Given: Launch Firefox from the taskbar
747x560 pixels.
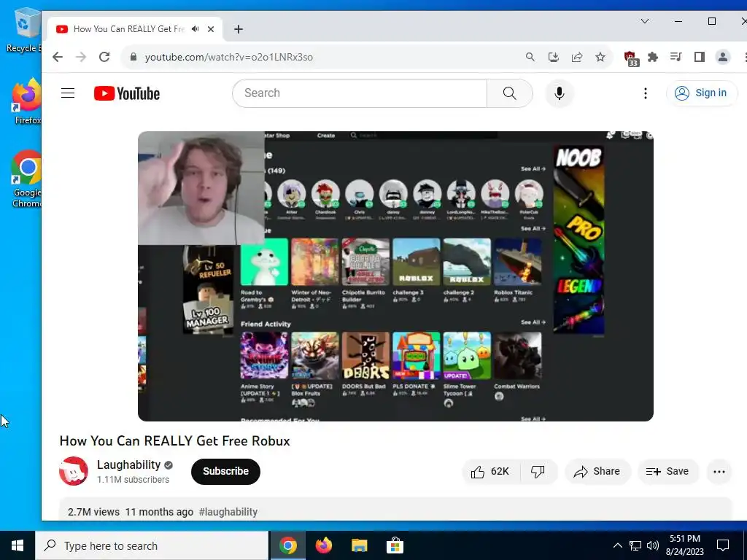Looking at the screenshot, I should tap(323, 545).
